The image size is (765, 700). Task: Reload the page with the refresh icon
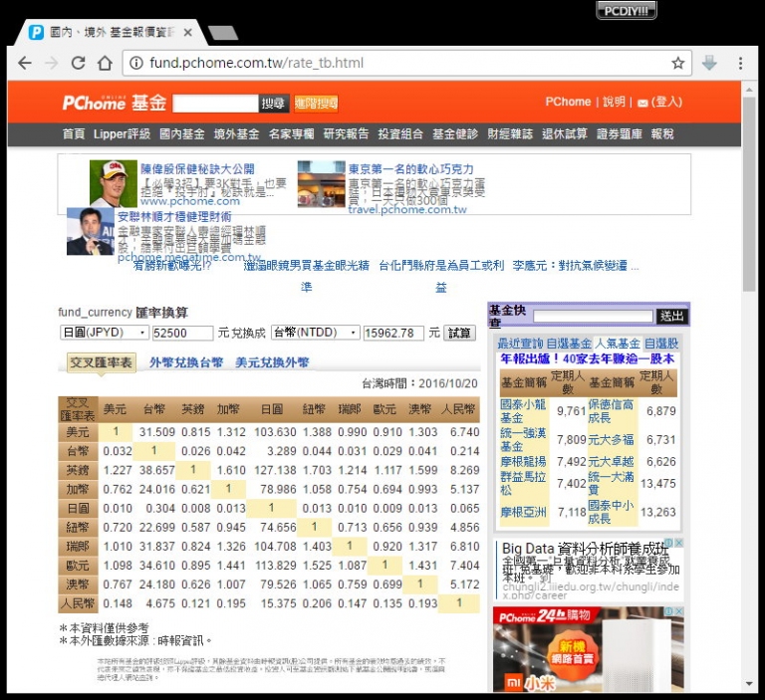pyautogui.click(x=78, y=63)
